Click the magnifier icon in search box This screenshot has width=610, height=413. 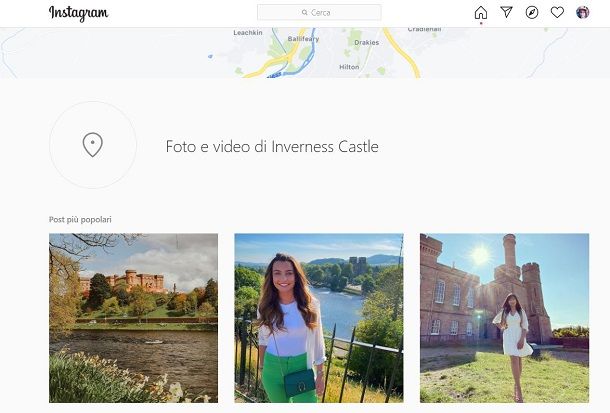305,12
